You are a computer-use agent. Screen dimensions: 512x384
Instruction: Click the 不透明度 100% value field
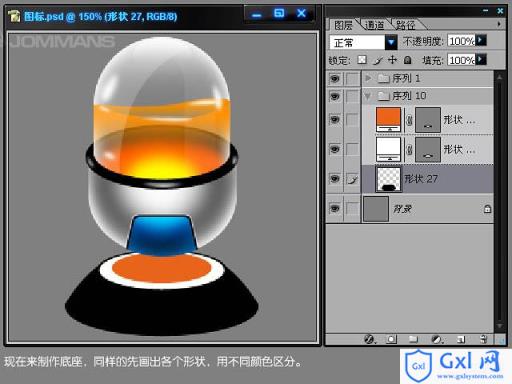coord(461,41)
